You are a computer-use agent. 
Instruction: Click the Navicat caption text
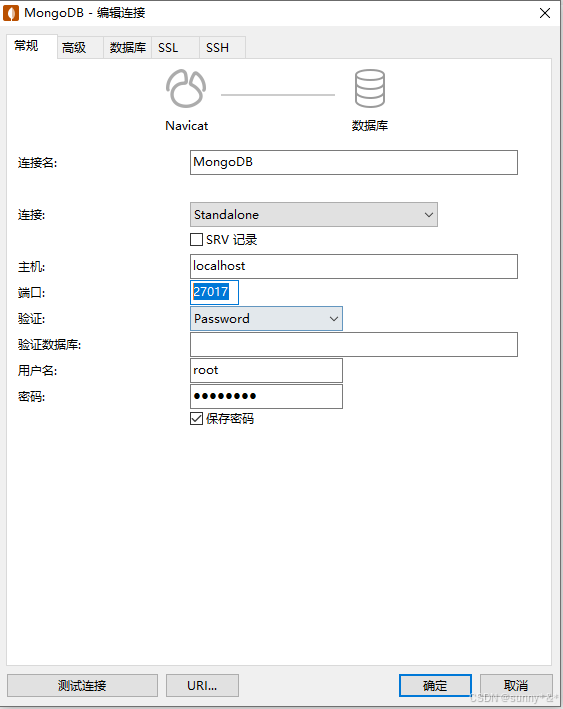186,126
